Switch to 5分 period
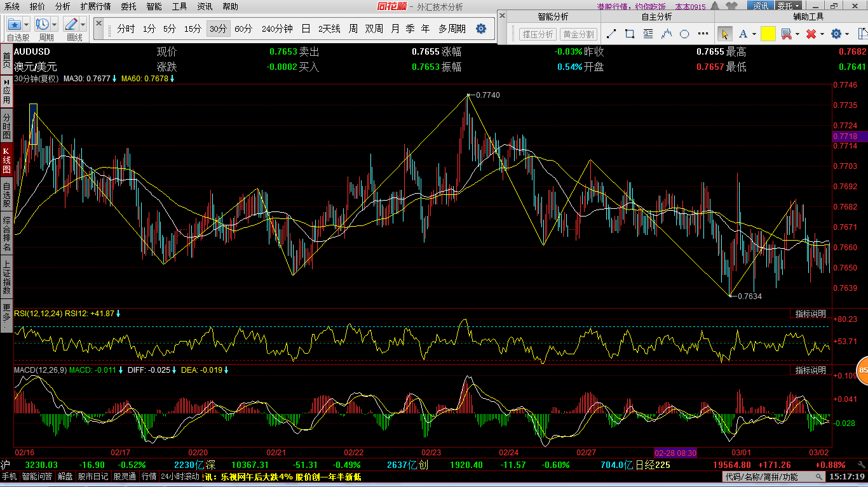Viewport: 868px width, 487px height. 170,29
